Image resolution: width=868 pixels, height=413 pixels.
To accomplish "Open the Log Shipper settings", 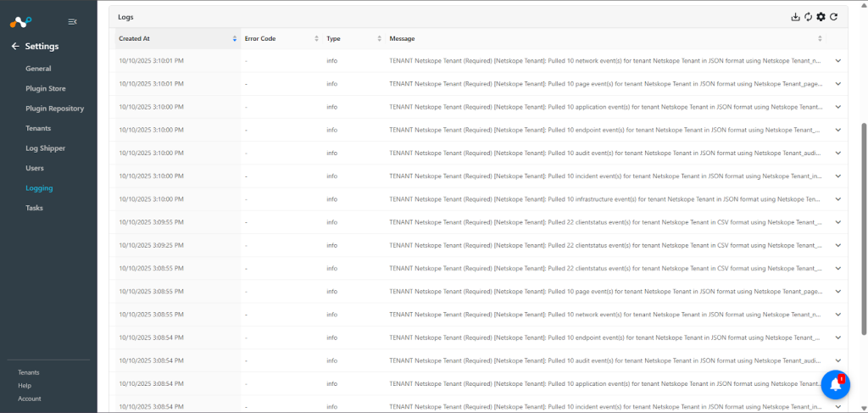I will click(x=46, y=148).
